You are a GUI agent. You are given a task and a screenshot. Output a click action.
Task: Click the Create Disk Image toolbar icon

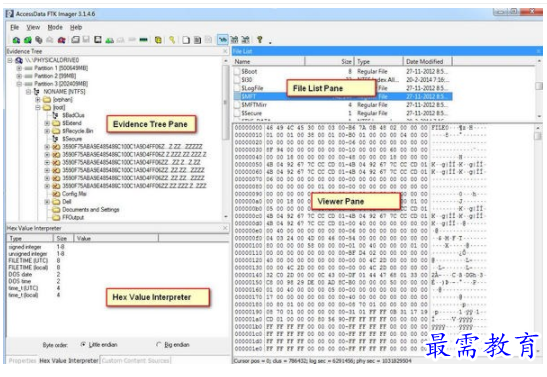coord(75,40)
